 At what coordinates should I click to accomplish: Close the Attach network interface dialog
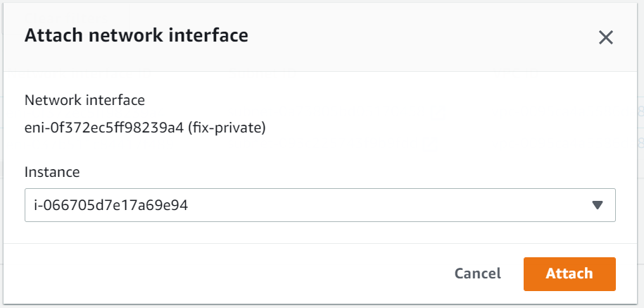(x=605, y=37)
